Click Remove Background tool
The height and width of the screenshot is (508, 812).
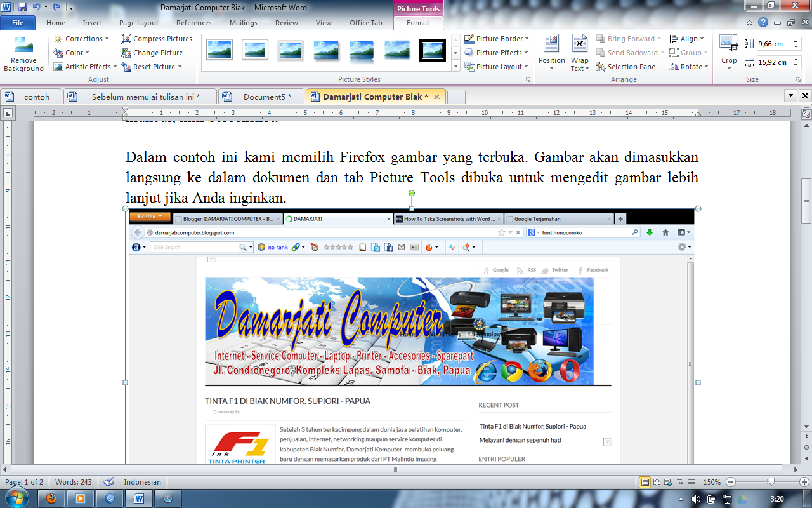coord(23,54)
